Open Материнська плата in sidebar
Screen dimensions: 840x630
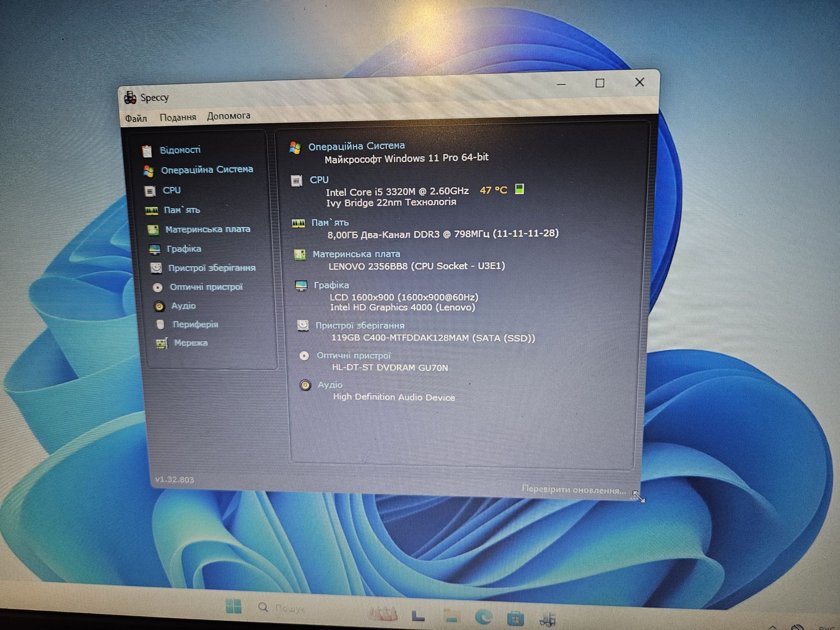point(208,229)
